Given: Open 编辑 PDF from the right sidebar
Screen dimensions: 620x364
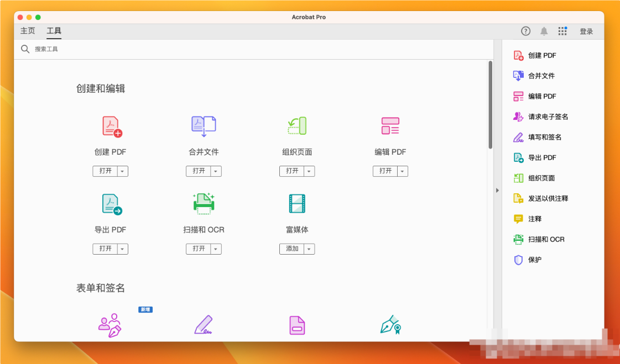Looking at the screenshot, I should click(x=535, y=96).
